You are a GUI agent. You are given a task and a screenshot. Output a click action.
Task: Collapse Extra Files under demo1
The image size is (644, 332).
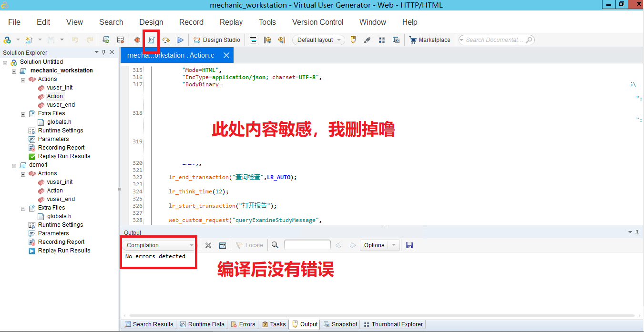23,208
